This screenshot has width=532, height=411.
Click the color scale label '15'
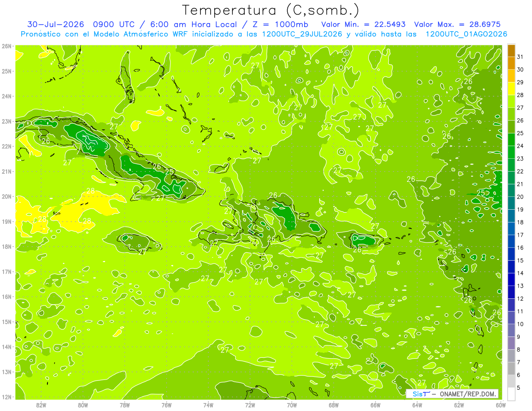click(520, 260)
